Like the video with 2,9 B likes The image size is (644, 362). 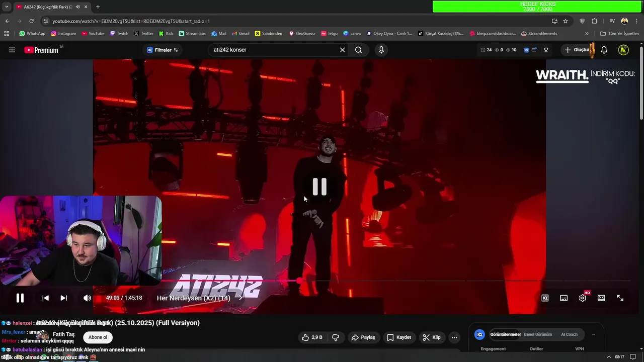tap(312, 337)
